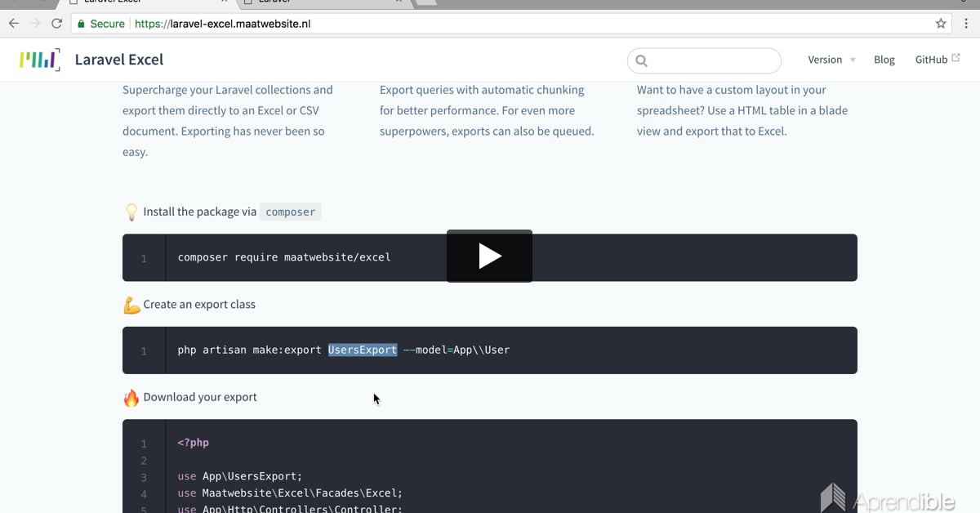Click the Create an export class heading
The image size is (980, 513).
(199, 305)
